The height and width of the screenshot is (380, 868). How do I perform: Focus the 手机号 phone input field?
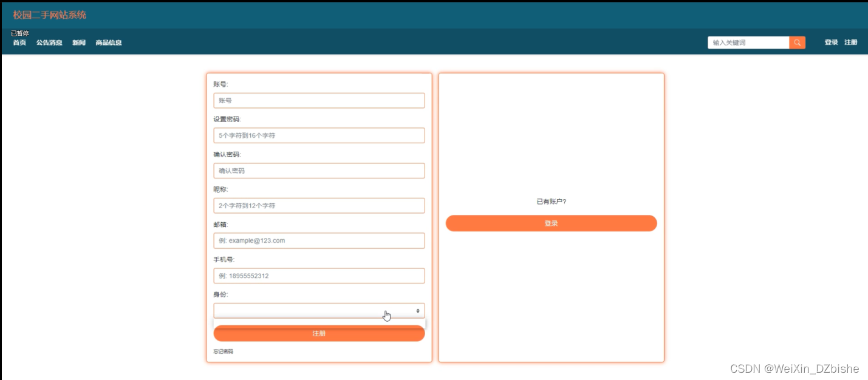(x=319, y=276)
